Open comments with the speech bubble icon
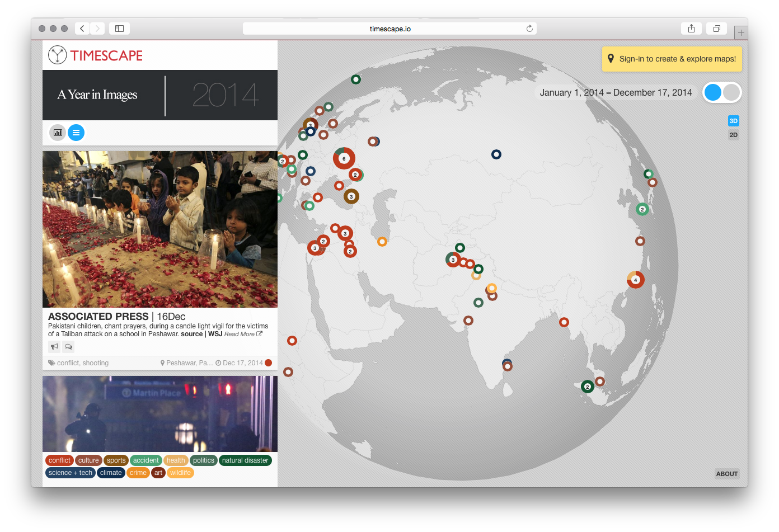779x532 pixels. [x=68, y=347]
